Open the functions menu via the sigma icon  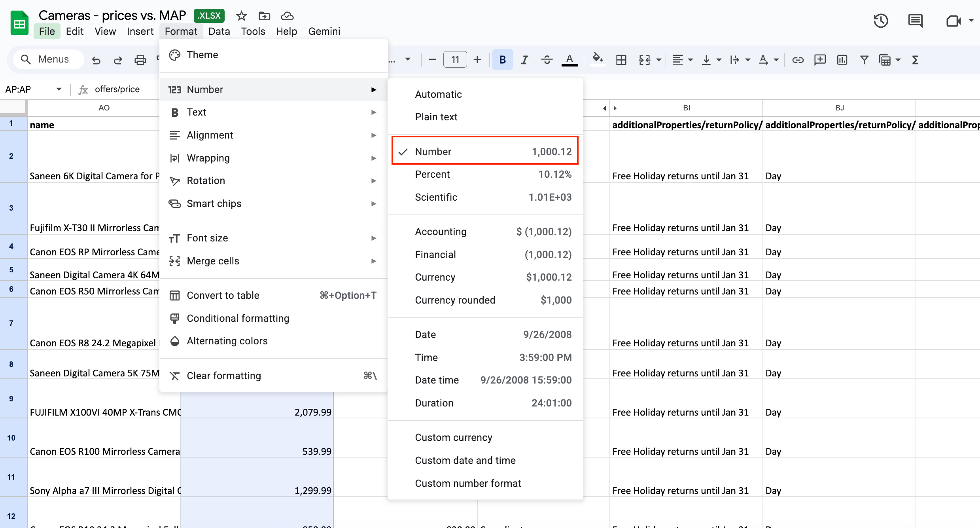(916, 59)
